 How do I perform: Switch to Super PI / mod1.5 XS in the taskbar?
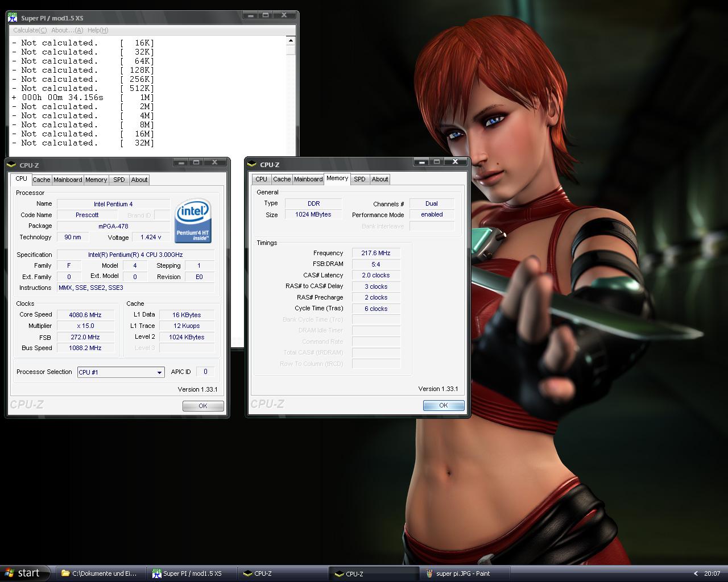coord(192,573)
